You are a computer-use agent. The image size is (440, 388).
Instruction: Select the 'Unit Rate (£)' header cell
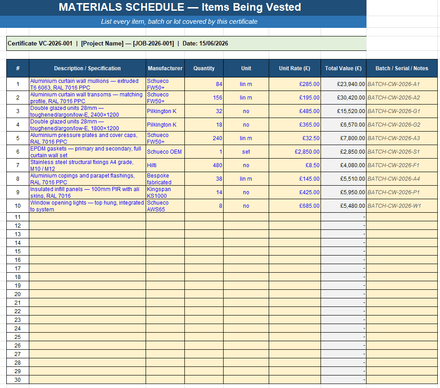(x=295, y=68)
